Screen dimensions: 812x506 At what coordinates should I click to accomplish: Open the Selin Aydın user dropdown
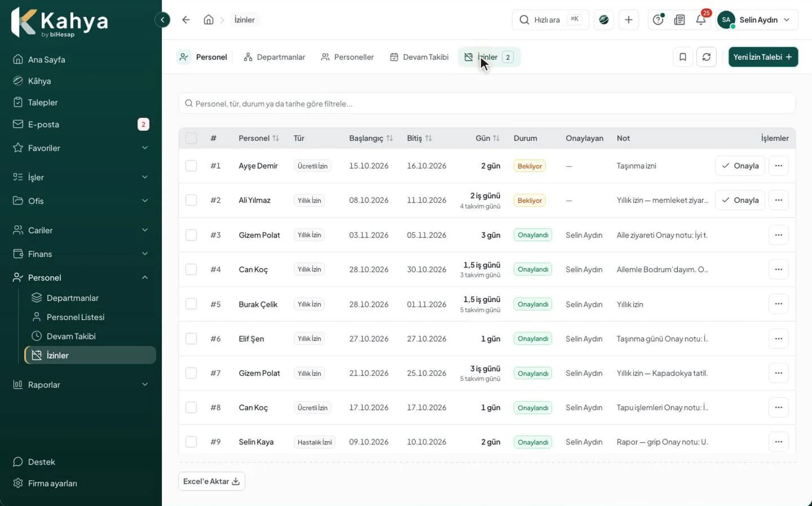pyautogui.click(x=757, y=20)
